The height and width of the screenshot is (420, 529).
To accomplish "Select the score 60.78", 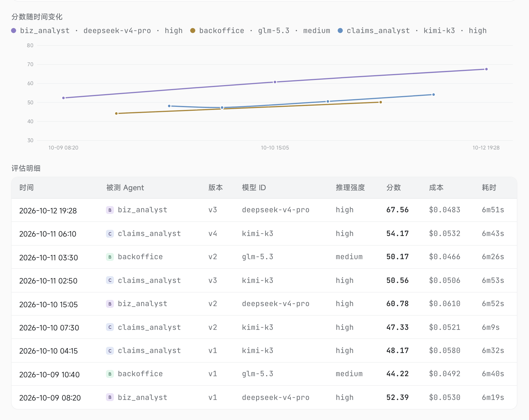I will pos(398,304).
